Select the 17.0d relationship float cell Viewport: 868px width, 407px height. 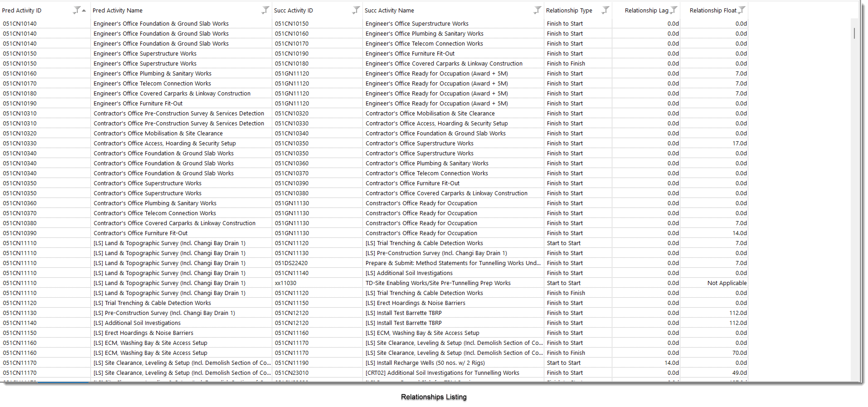pos(739,144)
